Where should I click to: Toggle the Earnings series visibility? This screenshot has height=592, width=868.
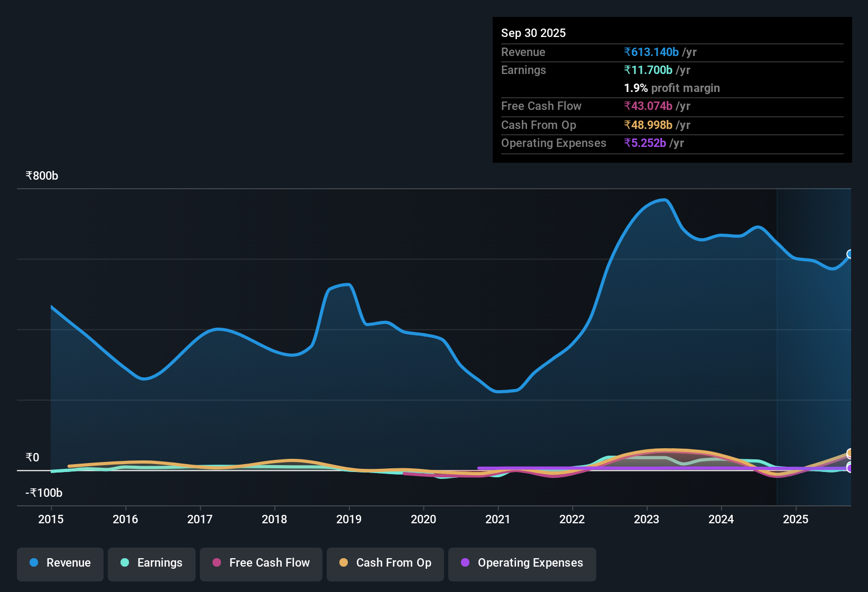pos(151,563)
